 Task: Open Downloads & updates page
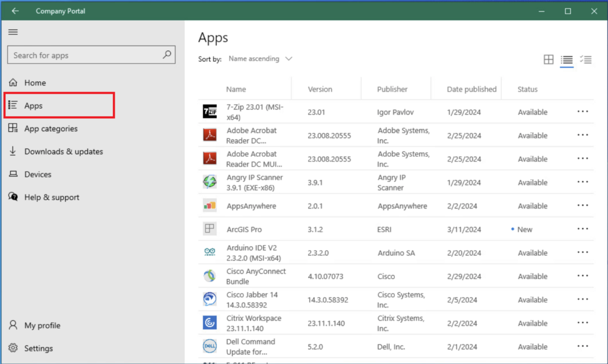click(63, 151)
